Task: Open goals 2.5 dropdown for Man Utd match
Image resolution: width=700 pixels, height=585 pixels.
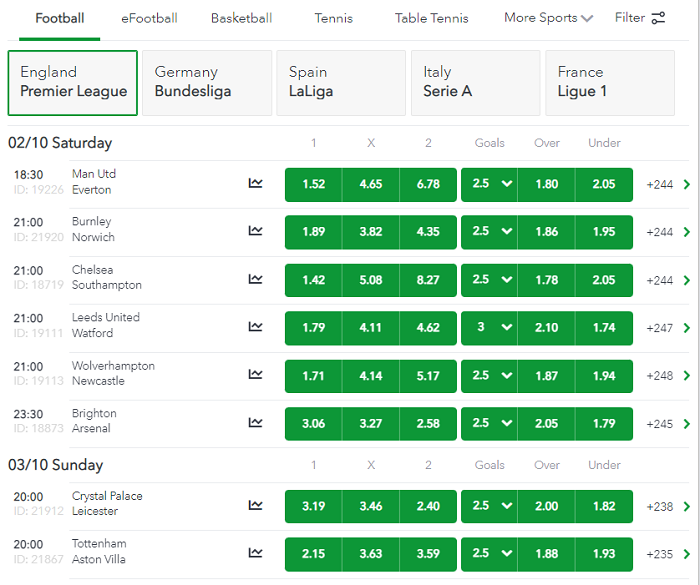Action: click(x=489, y=184)
